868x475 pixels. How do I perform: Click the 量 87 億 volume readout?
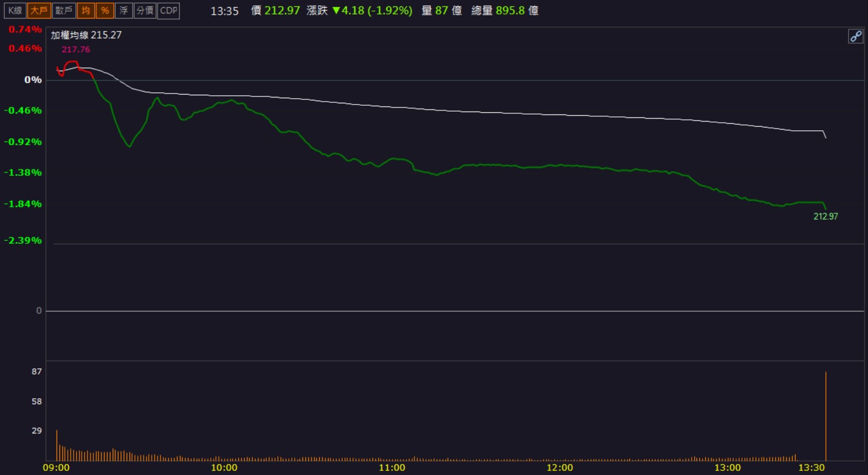click(442, 11)
